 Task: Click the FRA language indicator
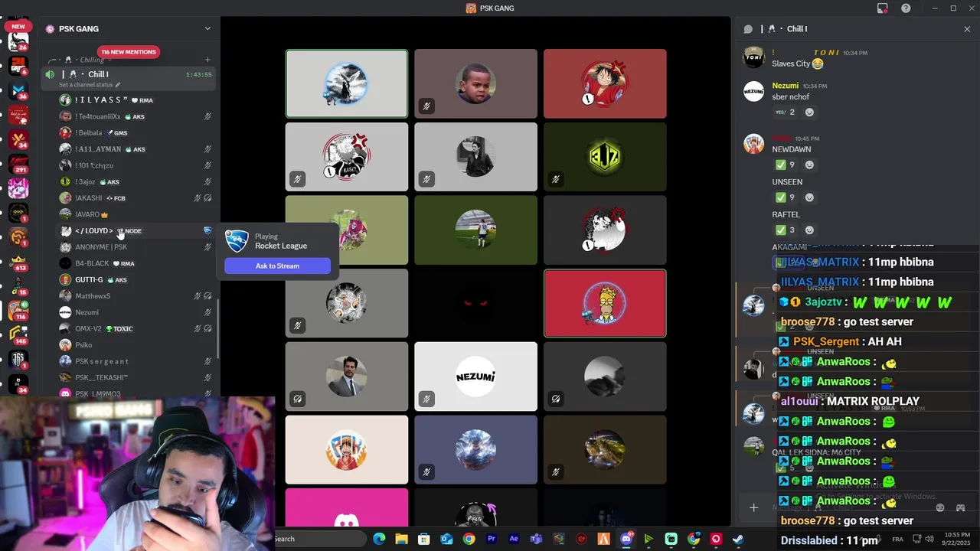pyautogui.click(x=898, y=539)
